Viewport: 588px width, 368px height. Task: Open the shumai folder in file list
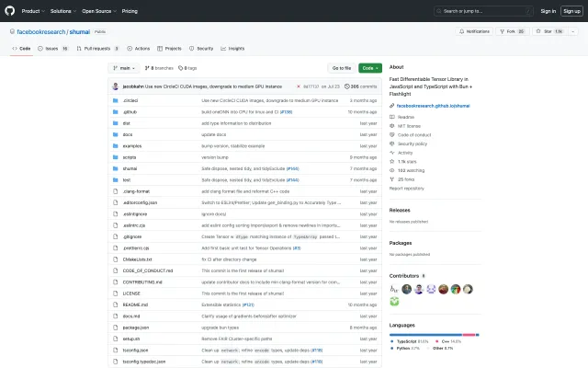(x=130, y=168)
